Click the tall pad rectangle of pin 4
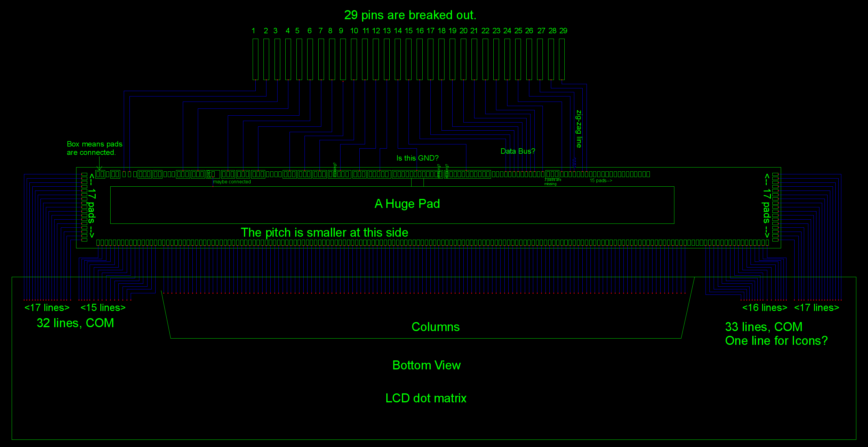The width and height of the screenshot is (868, 447). [288, 59]
